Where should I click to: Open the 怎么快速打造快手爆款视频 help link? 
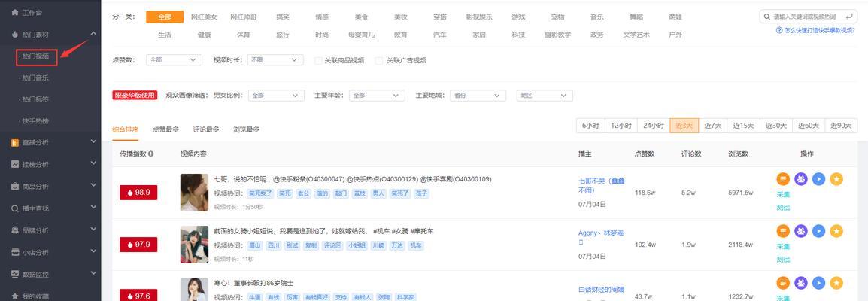coord(816,31)
